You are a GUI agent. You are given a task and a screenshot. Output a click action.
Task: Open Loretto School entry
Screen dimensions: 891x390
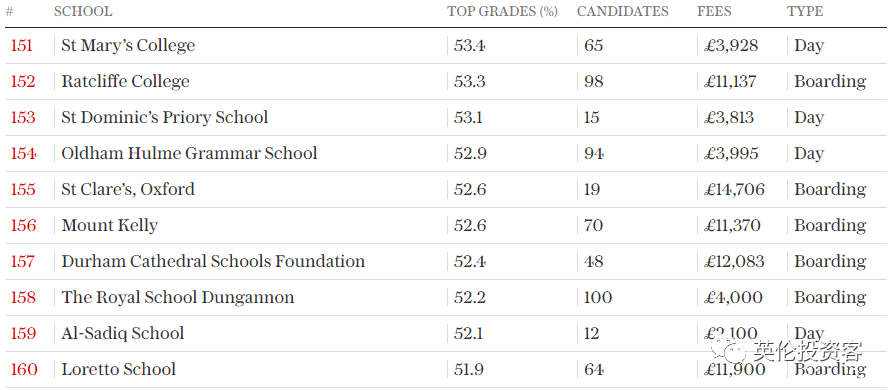119,370
